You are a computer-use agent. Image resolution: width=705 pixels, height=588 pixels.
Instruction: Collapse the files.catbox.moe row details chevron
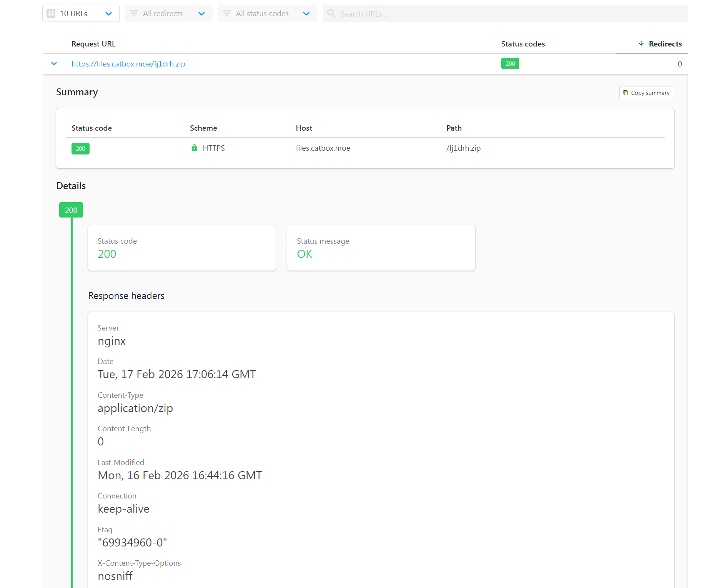pyautogui.click(x=54, y=64)
